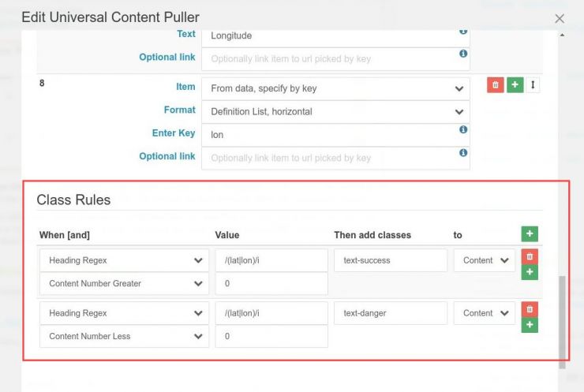Add condition after the text-success rule
The image size is (584, 392).
(x=530, y=272)
